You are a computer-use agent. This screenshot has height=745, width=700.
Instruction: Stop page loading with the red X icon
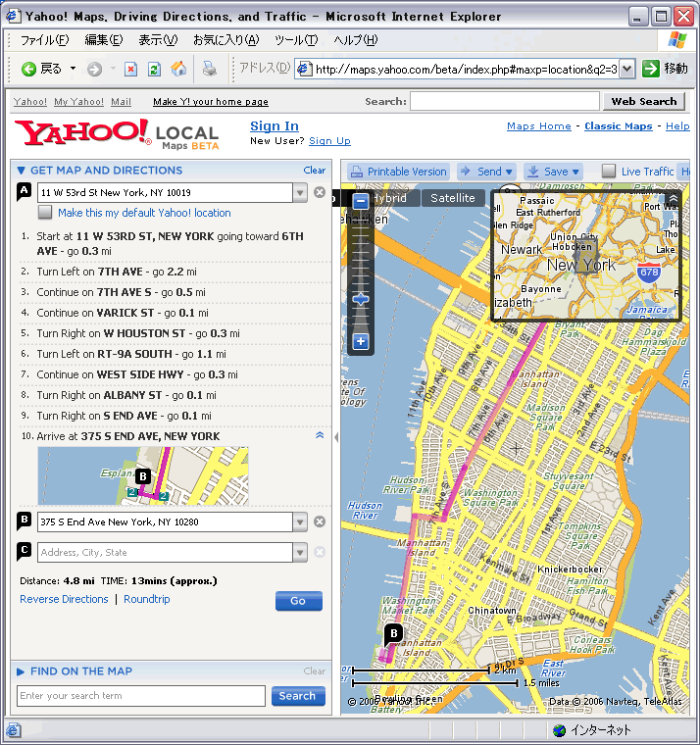click(x=130, y=70)
